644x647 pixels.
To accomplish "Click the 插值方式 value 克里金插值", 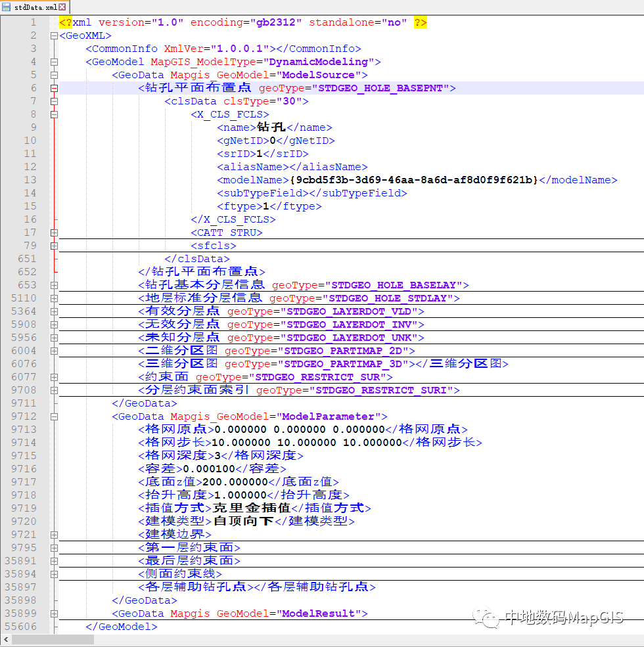I will (x=252, y=508).
